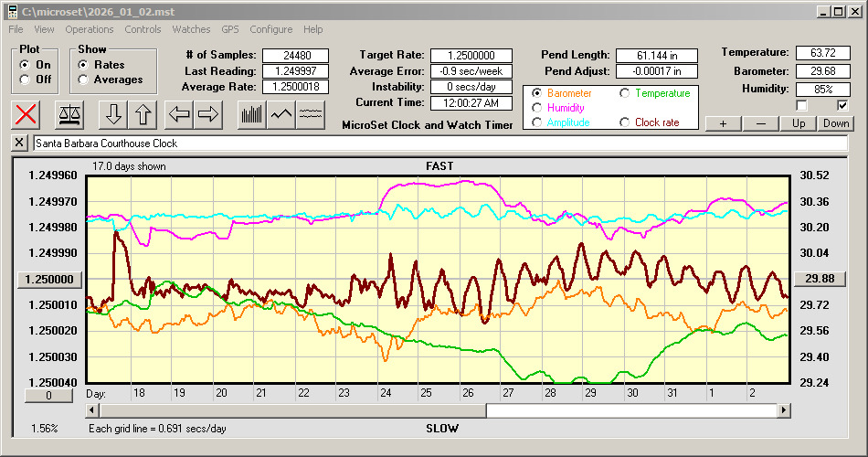868x457 pixels.
Task: Click the left arrow toolbar button
Action: [x=179, y=113]
